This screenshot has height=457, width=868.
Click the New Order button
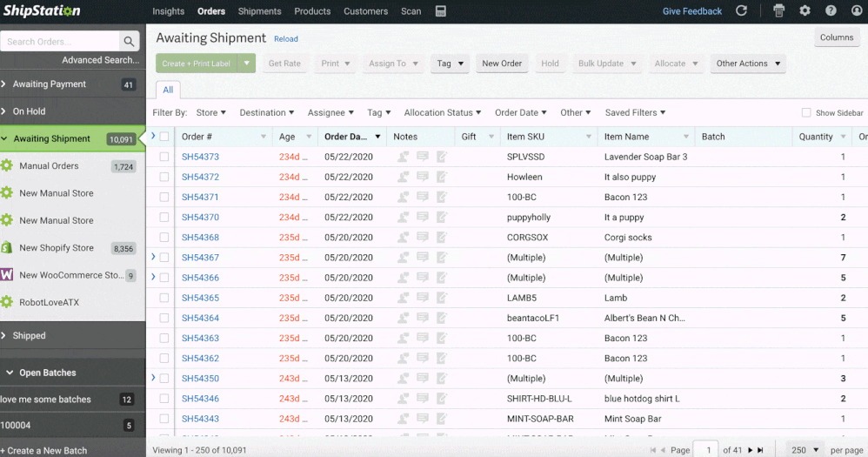[x=502, y=64]
